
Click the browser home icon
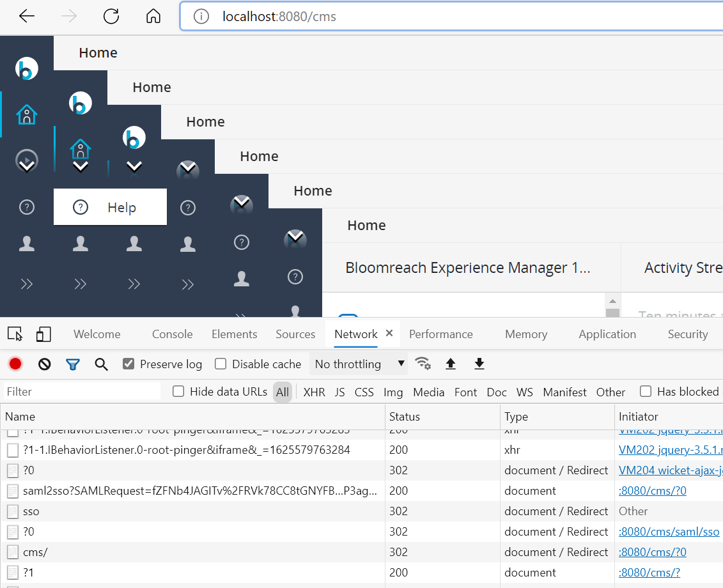click(153, 17)
